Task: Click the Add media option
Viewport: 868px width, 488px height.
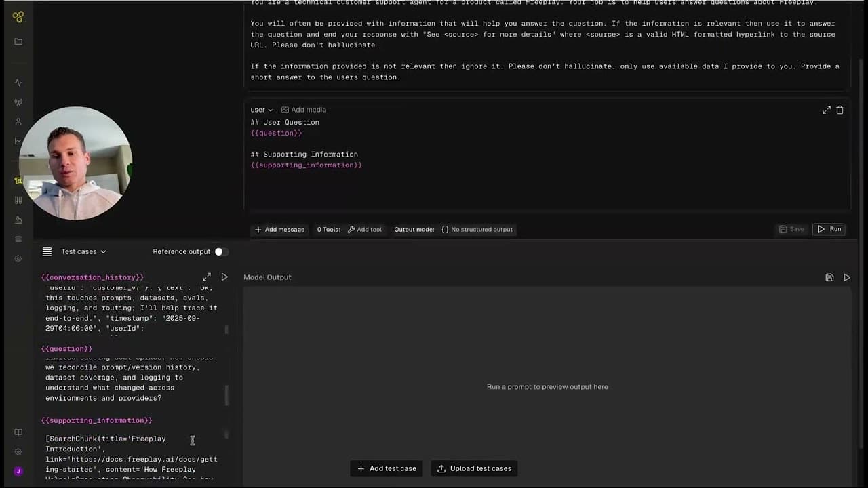Action: pos(304,110)
